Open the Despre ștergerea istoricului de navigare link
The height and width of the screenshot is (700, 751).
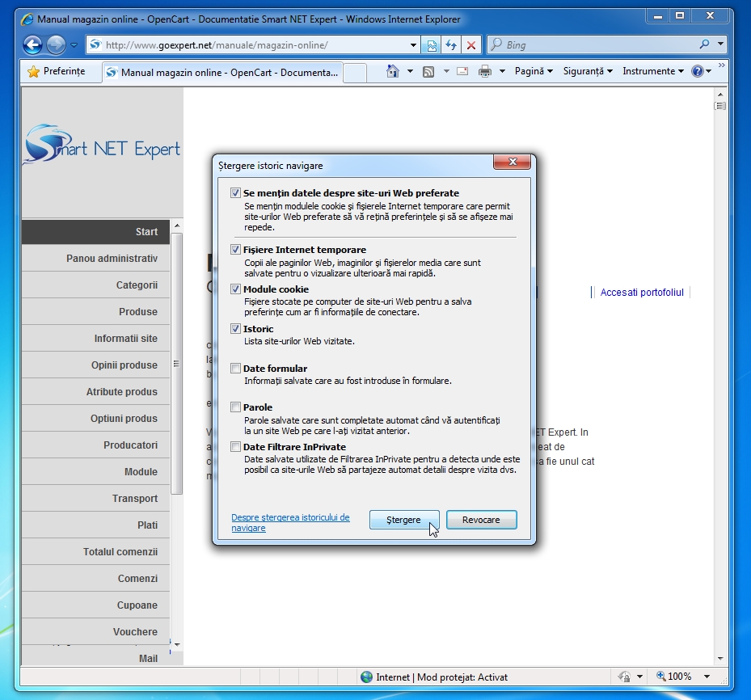pyautogui.click(x=290, y=522)
